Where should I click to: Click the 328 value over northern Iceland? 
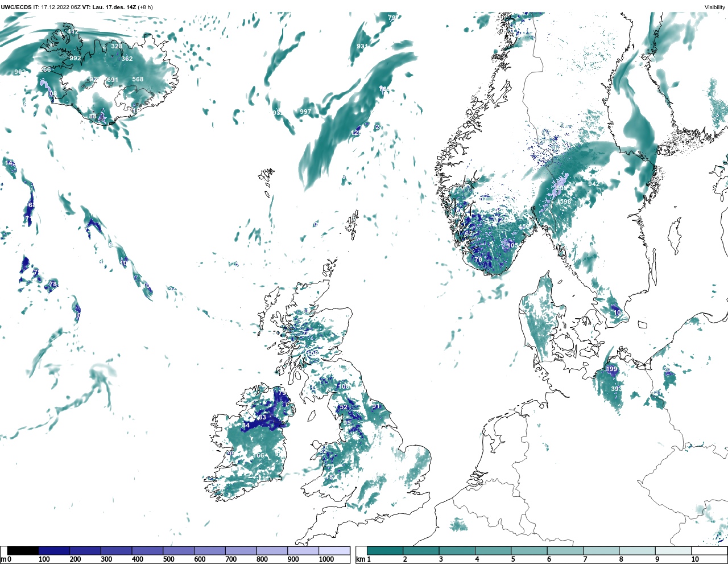tap(117, 47)
